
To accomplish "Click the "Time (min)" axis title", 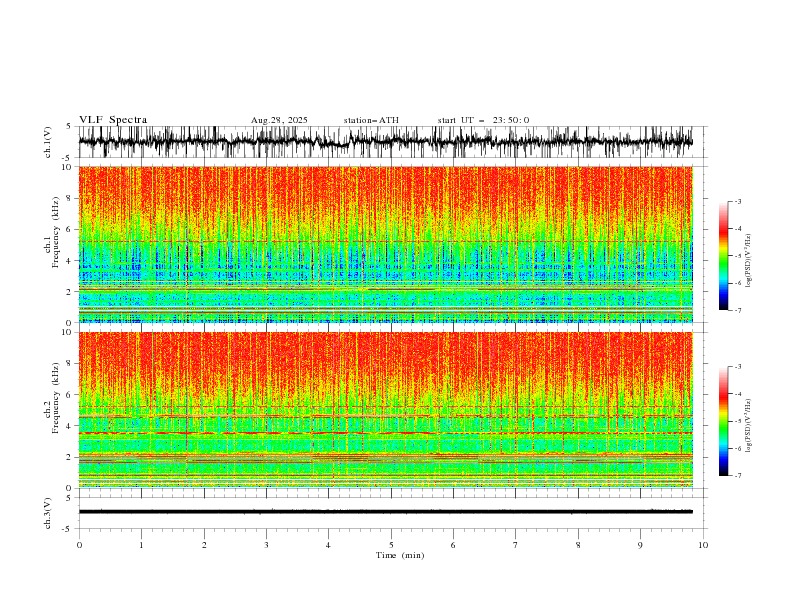I will [400, 555].
